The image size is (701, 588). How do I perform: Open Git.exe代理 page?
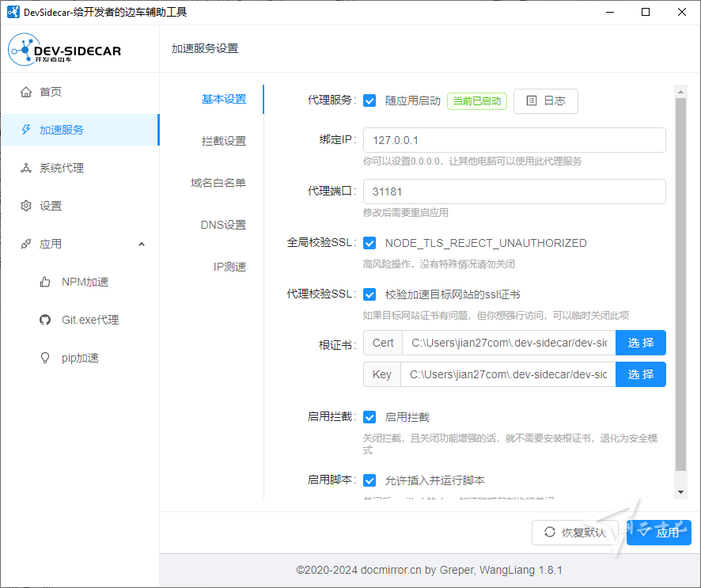[x=80, y=321]
